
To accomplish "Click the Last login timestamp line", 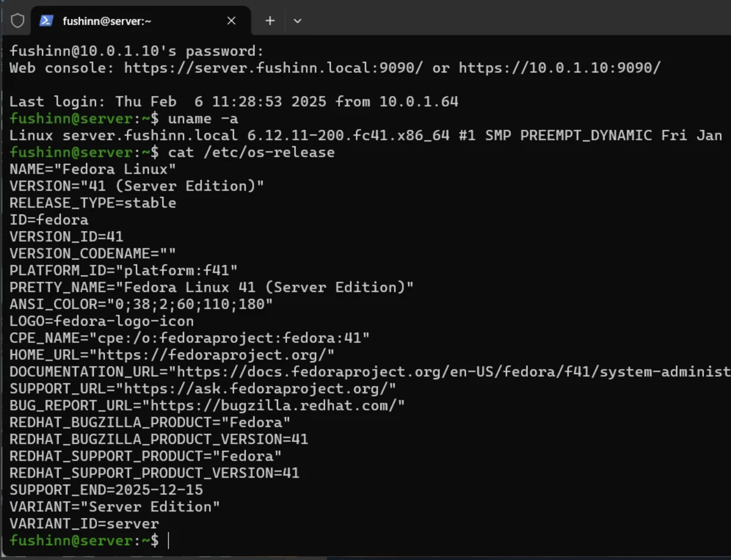I will (233, 102).
